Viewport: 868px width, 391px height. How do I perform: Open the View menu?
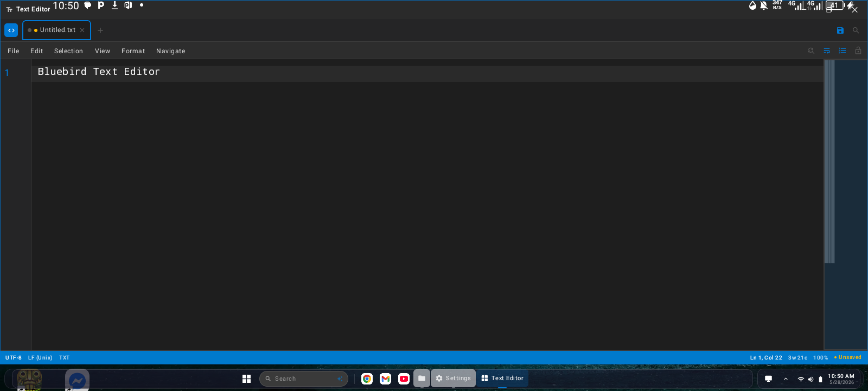click(x=103, y=51)
